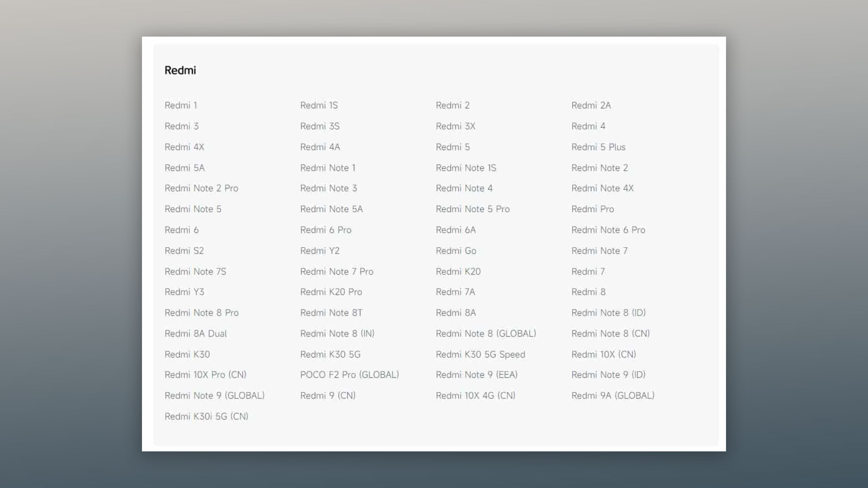This screenshot has height=488, width=868.
Task: Select the Redmi 10X (CN) entry
Action: click(604, 354)
